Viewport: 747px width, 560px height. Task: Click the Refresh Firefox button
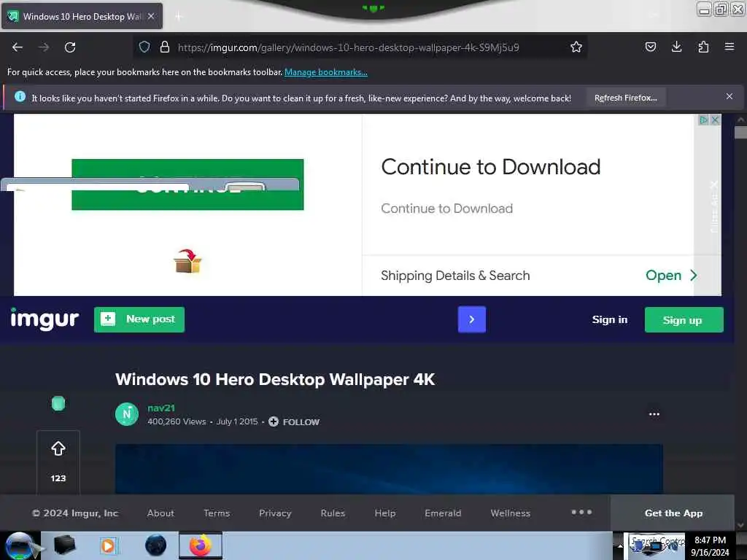click(625, 98)
